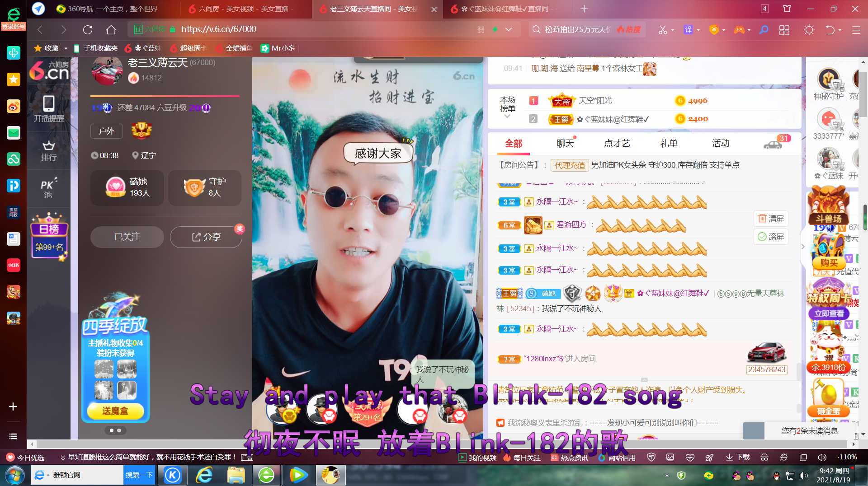Toggle 滚屏 auto-scroll chat option
This screenshot has width=868, height=486.
pyautogui.click(x=771, y=237)
